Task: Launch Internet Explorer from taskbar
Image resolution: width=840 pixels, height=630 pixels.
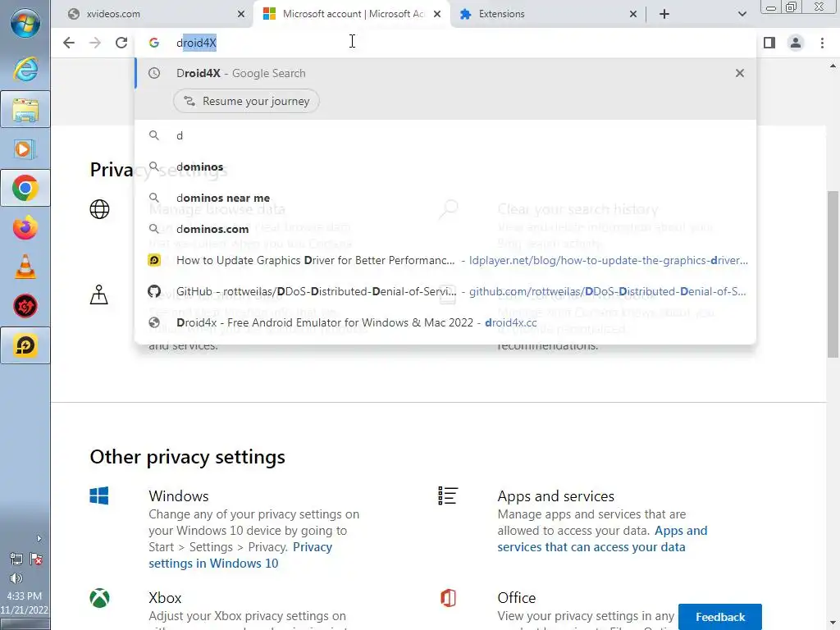Action: [x=25, y=69]
